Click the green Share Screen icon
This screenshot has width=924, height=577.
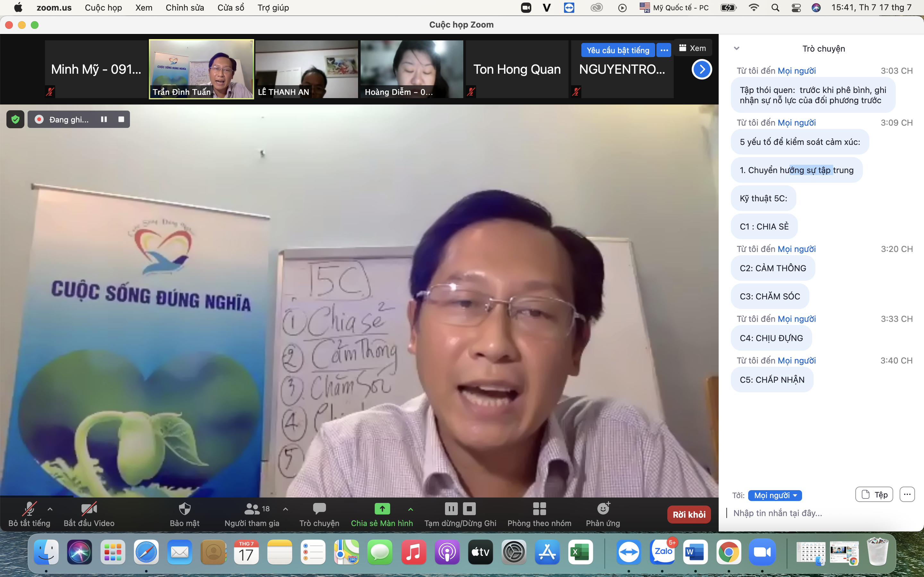coord(382,509)
